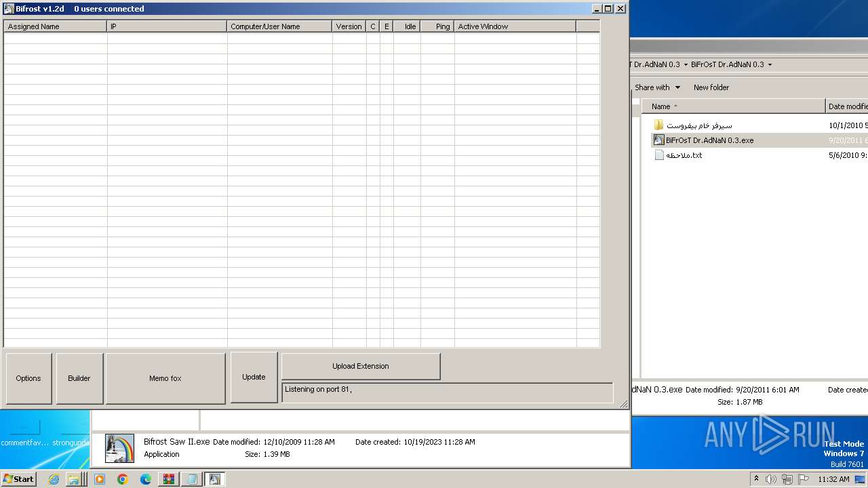868x488 pixels.
Task: Select the Arabic-named folder icon in Explorer
Action: pyautogui.click(x=658, y=125)
